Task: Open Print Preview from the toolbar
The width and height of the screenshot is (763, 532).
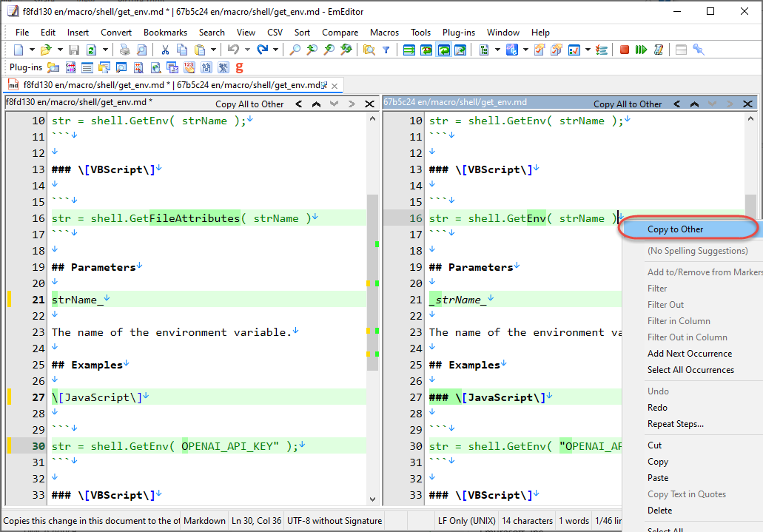Action: click(141, 50)
